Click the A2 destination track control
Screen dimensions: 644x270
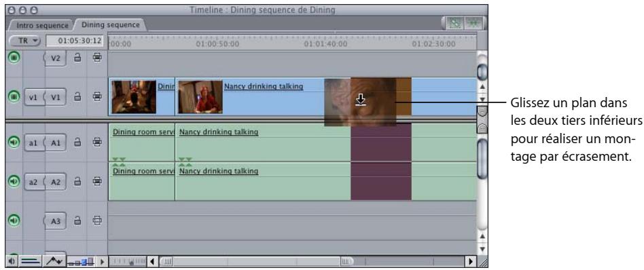pos(55,182)
